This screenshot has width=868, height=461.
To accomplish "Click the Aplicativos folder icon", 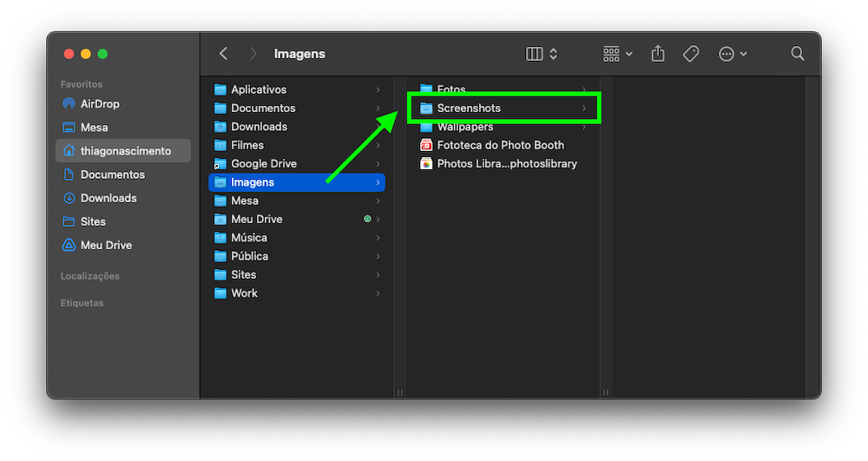I will pyautogui.click(x=220, y=89).
